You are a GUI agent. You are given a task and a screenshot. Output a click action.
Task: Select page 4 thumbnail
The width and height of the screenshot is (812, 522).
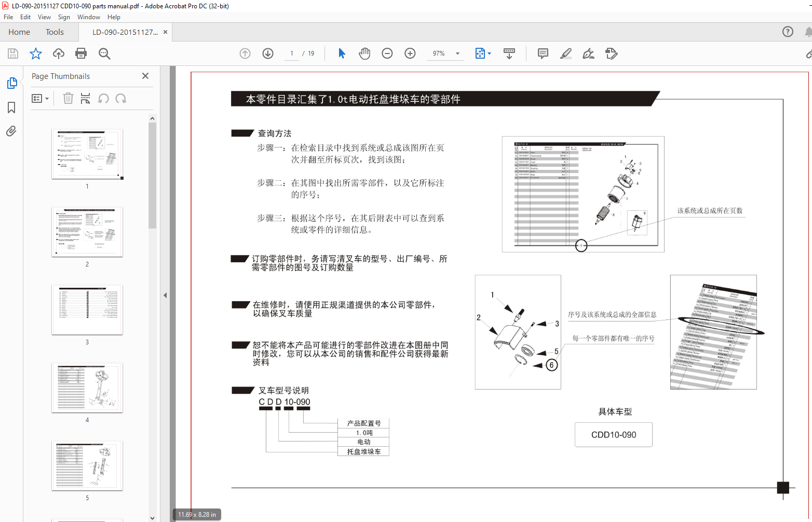click(x=87, y=387)
